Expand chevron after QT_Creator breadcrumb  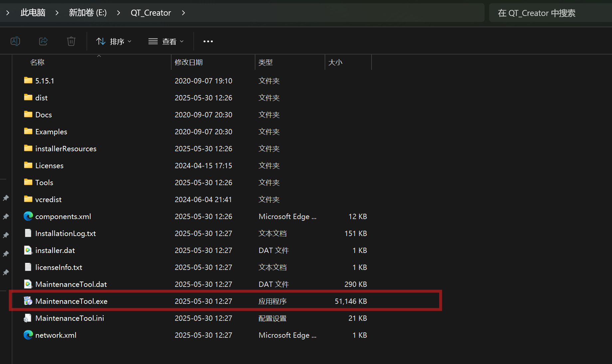point(183,13)
